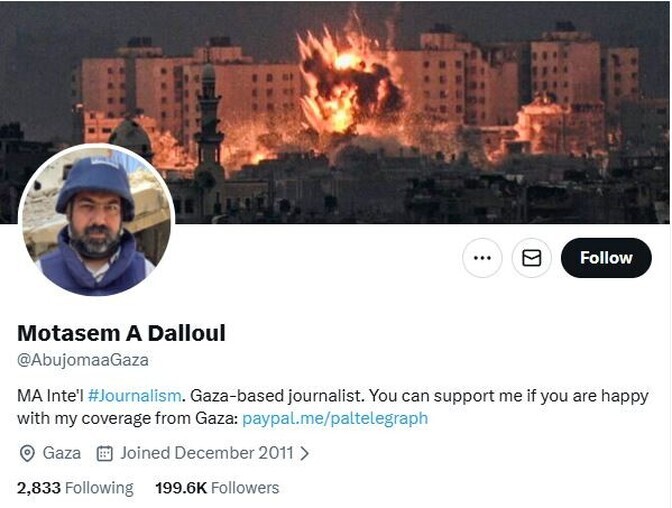This screenshot has height=508, width=672.
Task: Open the circular profile picture with helmet
Action: (97, 220)
